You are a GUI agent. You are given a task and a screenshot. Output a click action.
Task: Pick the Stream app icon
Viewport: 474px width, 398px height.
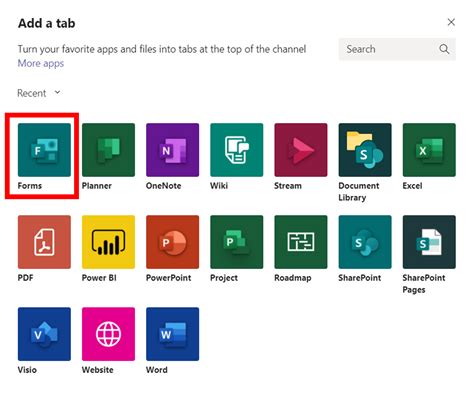[x=301, y=150]
